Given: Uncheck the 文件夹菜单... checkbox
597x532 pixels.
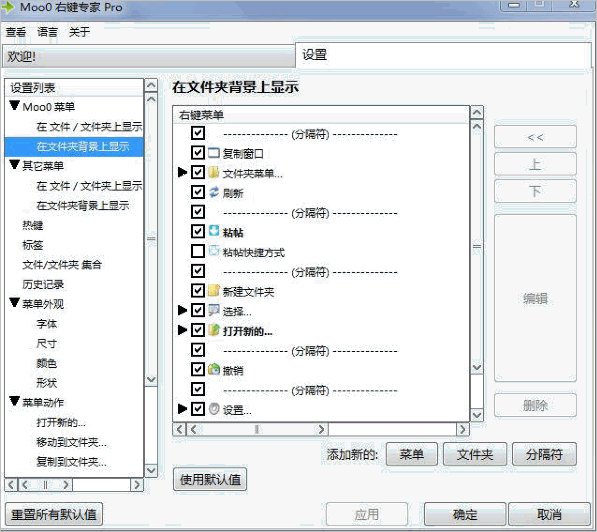Looking at the screenshot, I should pyautogui.click(x=198, y=173).
